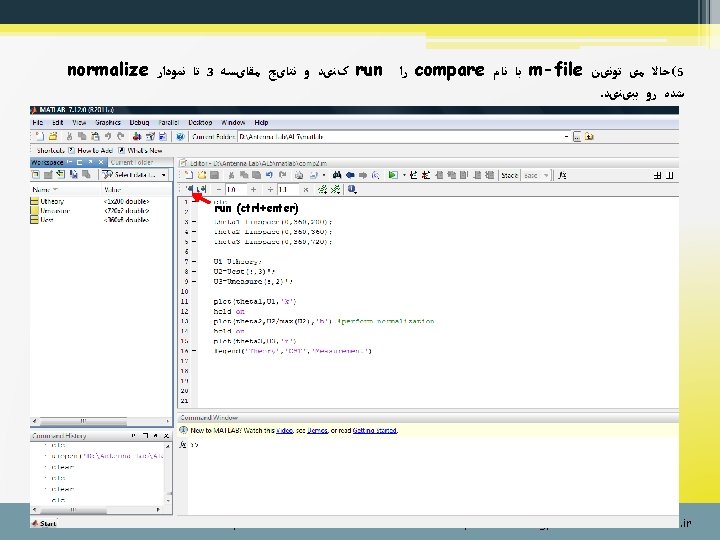Click Back arrow in Editor toolbar
This screenshot has height=540, width=720.
pyautogui.click(x=350, y=175)
